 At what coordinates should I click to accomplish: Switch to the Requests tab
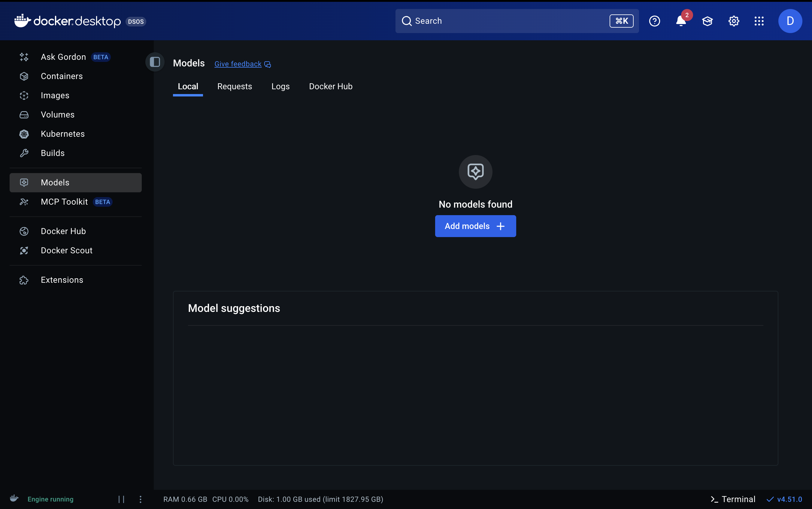235,87
